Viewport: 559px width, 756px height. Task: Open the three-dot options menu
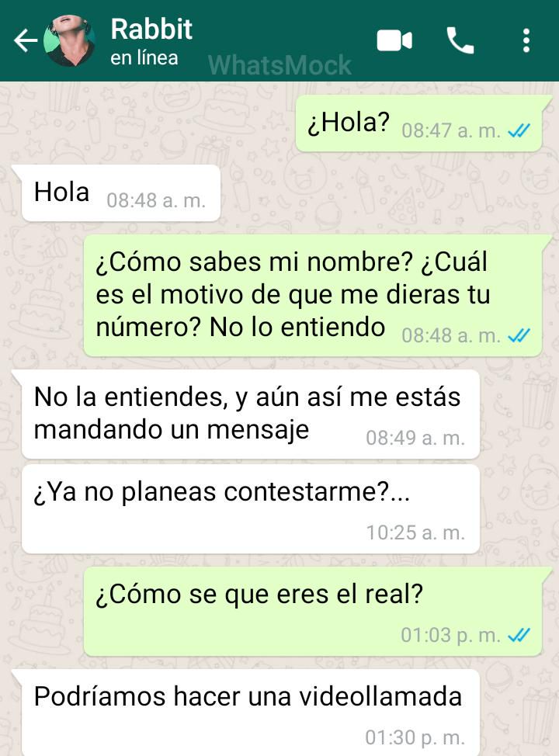[x=526, y=40]
